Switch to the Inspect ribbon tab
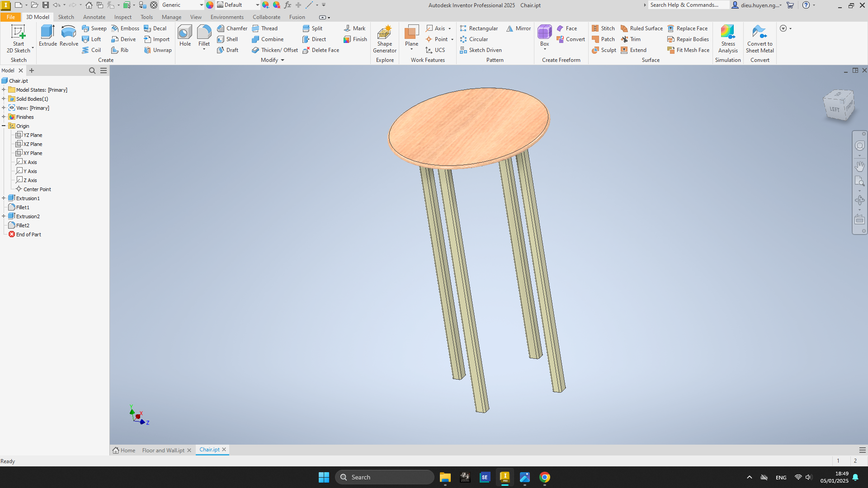The height and width of the screenshot is (488, 868). (123, 17)
